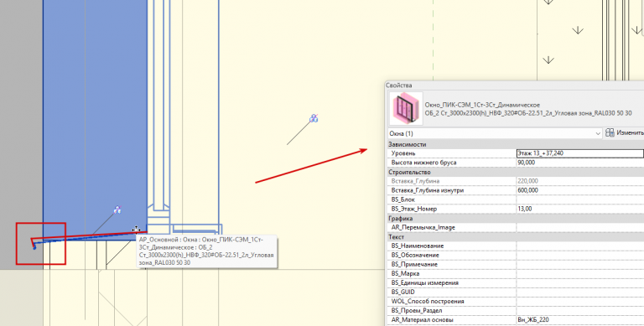Collapse the Строительство section header
Screen dimensions: 644x326
(516, 172)
